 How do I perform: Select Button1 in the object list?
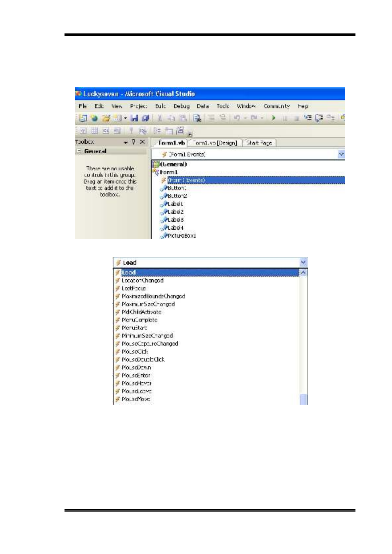(177, 188)
